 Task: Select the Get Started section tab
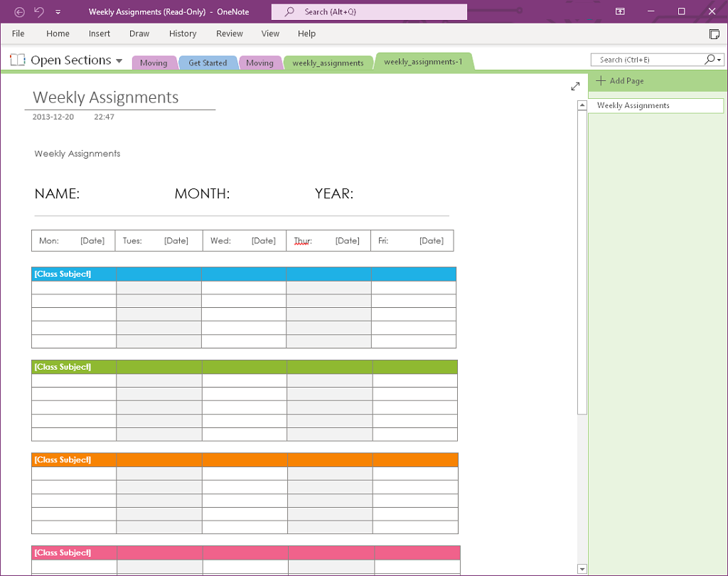[x=208, y=63]
